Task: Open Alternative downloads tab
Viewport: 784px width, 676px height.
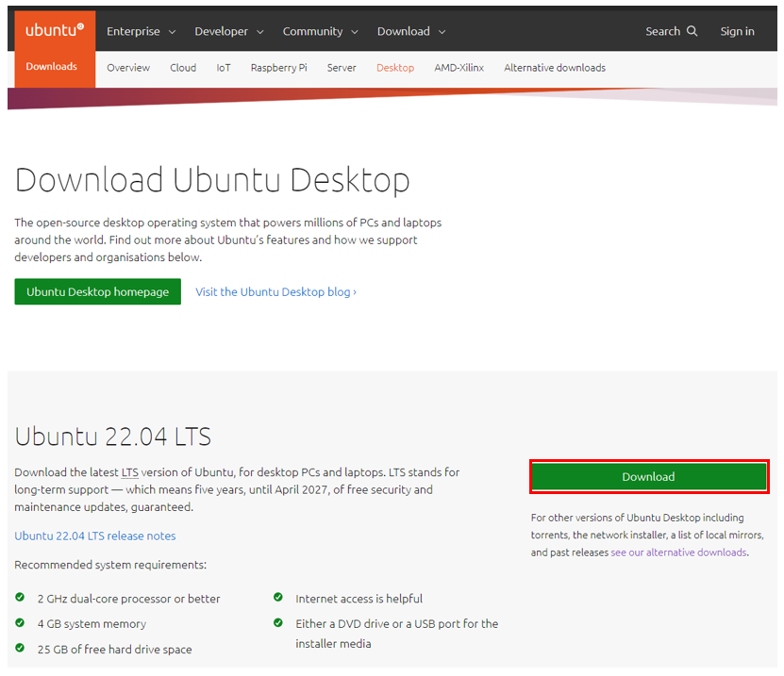Action: point(555,68)
